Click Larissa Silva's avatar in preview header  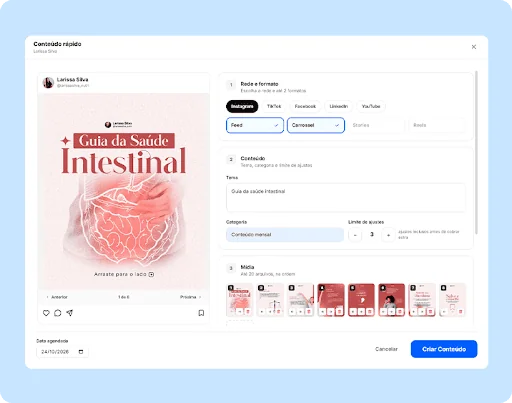48,82
